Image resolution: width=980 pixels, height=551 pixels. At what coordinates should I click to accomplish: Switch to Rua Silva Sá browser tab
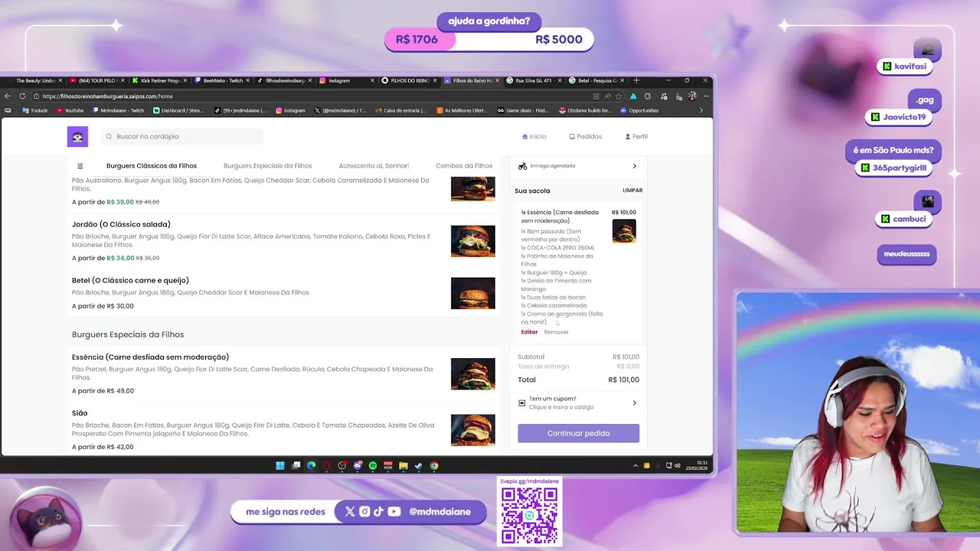tap(533, 80)
